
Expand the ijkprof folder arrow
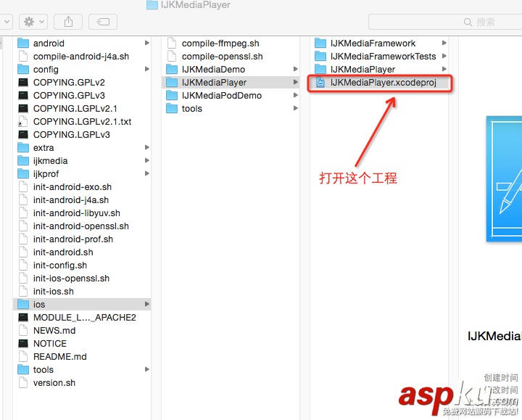(146, 173)
